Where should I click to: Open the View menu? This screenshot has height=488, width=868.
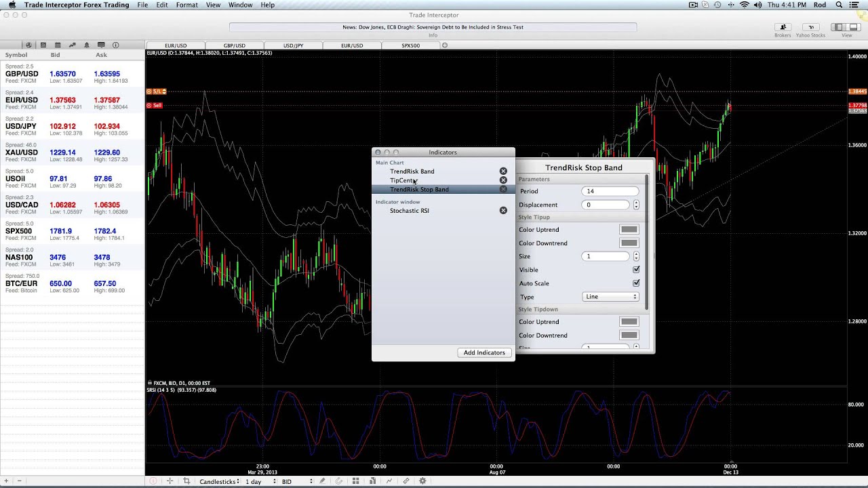[x=213, y=5]
